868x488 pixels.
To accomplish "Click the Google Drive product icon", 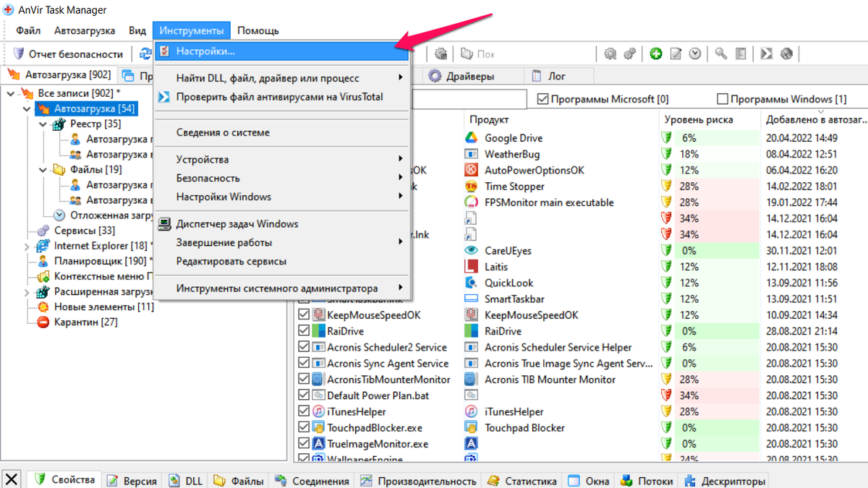I will coord(472,138).
